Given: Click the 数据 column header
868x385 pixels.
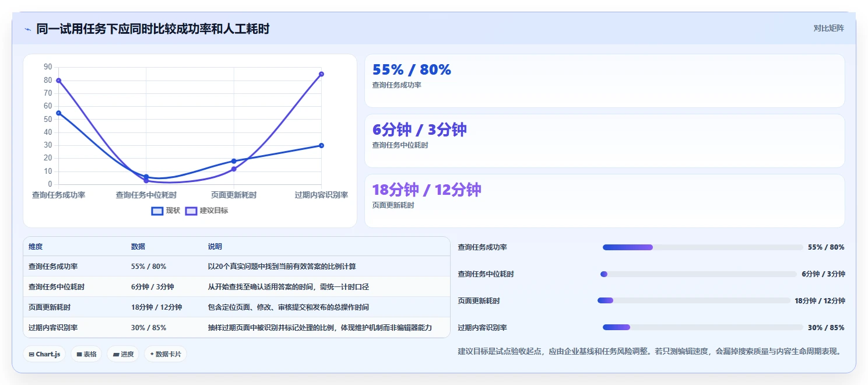Looking at the screenshot, I should click(138, 247).
